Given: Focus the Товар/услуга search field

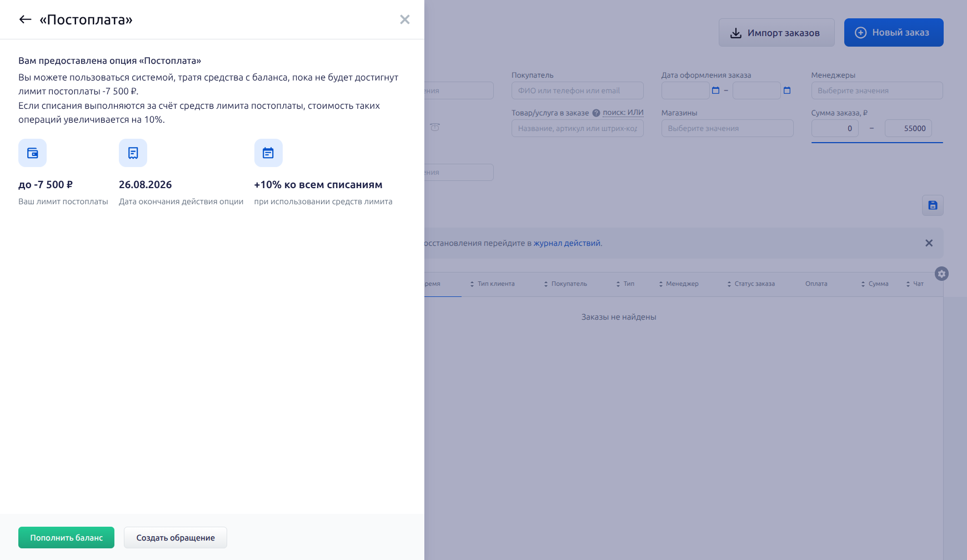Looking at the screenshot, I should point(577,128).
